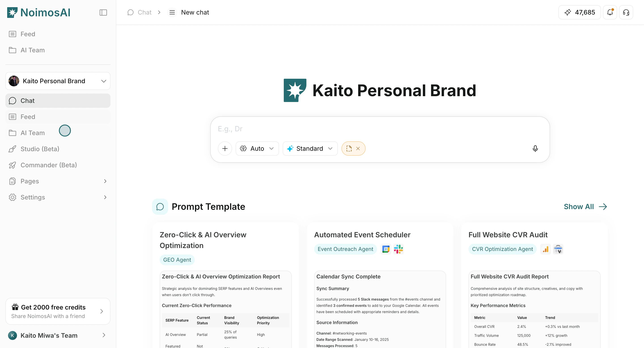Expand the Pages section chevron
Viewport: 644px width, 348px height.
tap(105, 181)
